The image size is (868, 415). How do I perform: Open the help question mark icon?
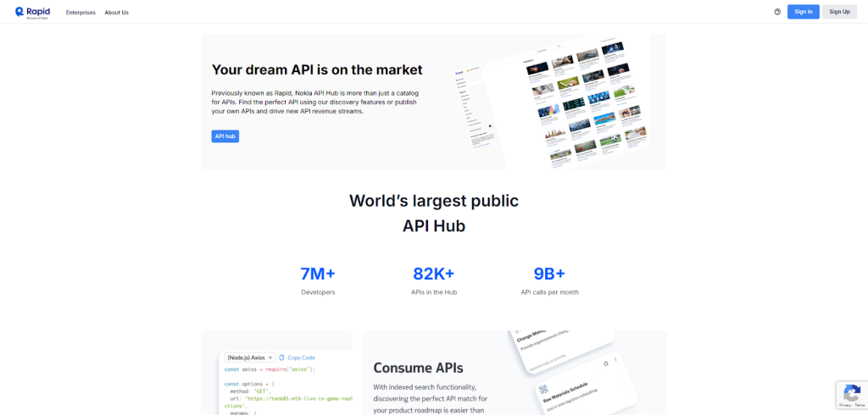click(777, 12)
